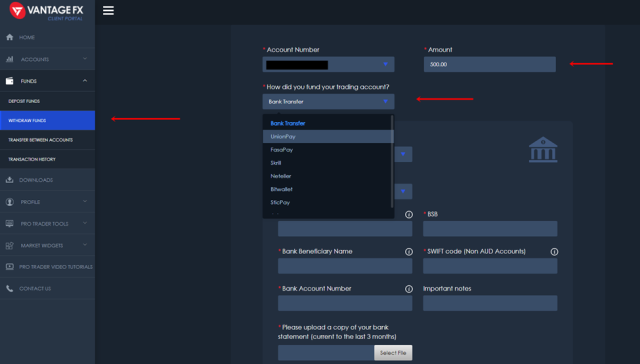Click info icon beside Bank Beneficiary Name
640x364 pixels.
[409, 252]
